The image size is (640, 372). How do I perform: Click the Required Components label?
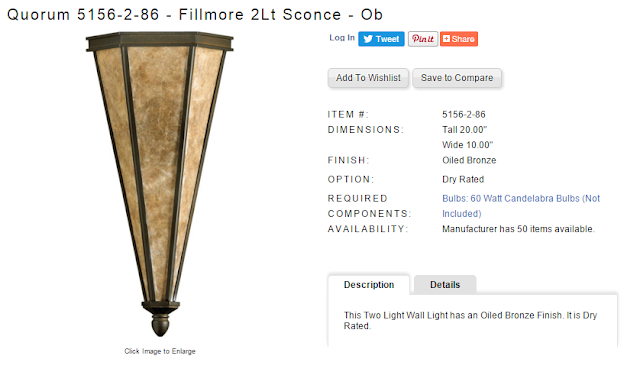click(369, 206)
